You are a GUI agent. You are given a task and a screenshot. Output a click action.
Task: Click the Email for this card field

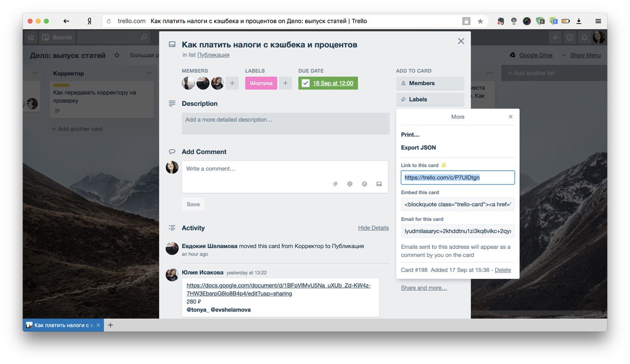point(458,231)
